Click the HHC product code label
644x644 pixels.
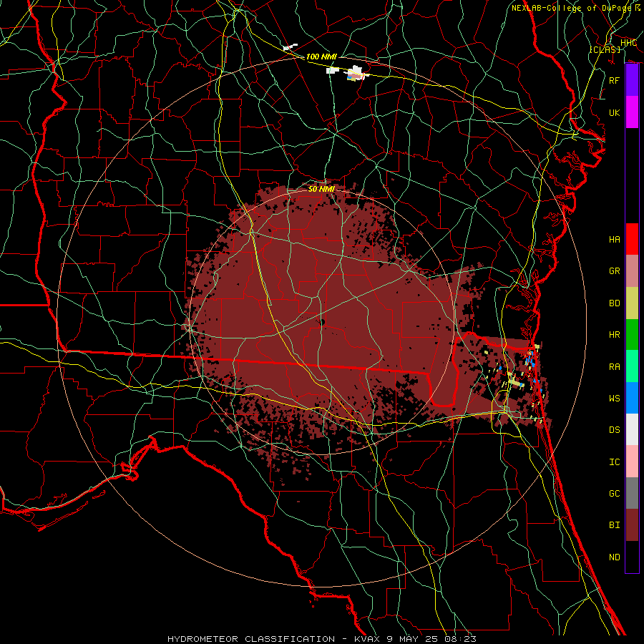(x=628, y=43)
